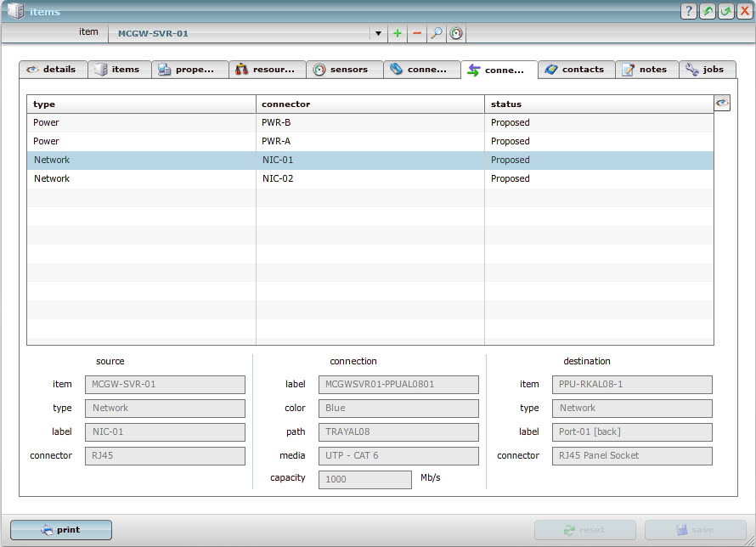Open the magnifier search icon in toolbar

tap(436, 34)
